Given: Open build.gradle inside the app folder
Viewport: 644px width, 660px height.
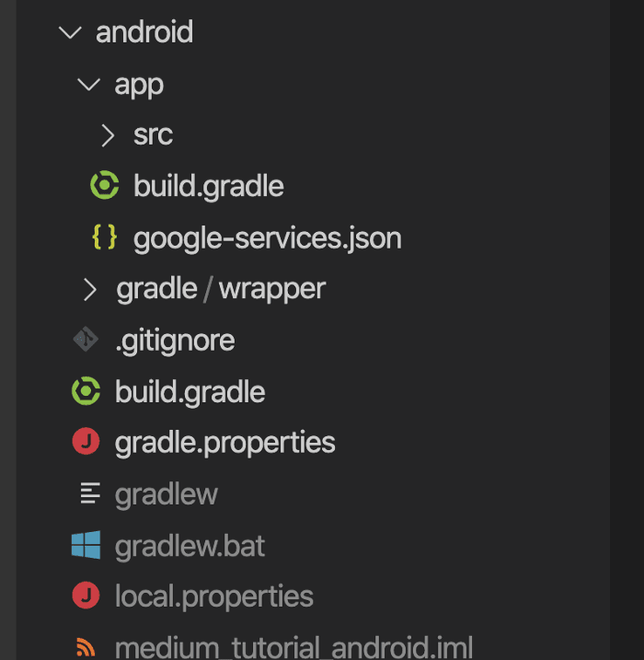Looking at the screenshot, I should (209, 187).
